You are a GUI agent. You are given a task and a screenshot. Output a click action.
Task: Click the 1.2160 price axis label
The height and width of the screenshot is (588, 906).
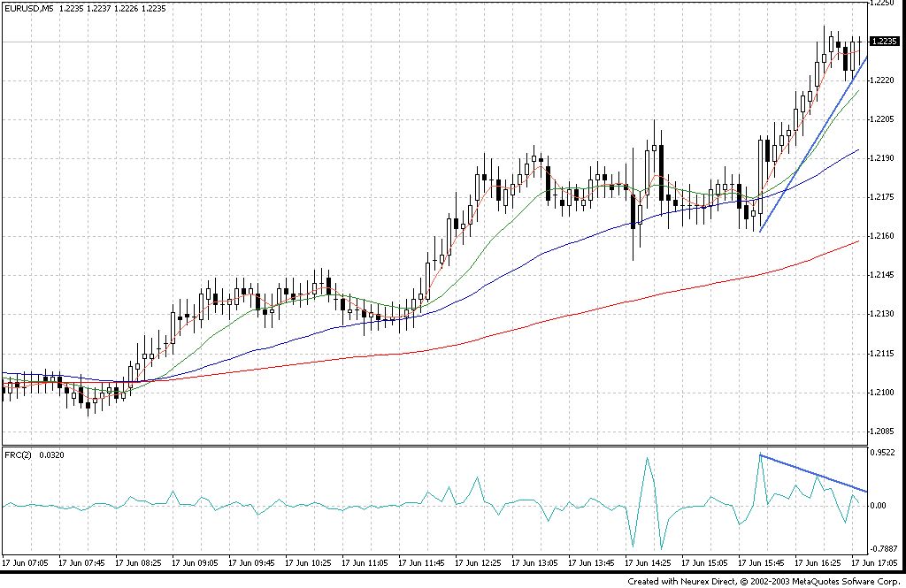pyautogui.click(x=882, y=236)
